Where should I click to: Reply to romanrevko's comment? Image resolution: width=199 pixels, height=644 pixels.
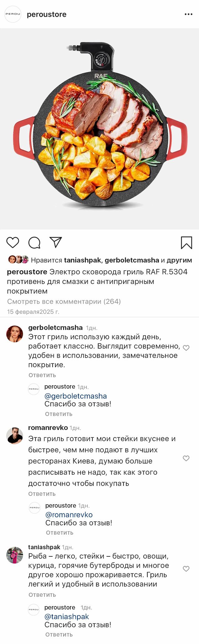click(42, 494)
